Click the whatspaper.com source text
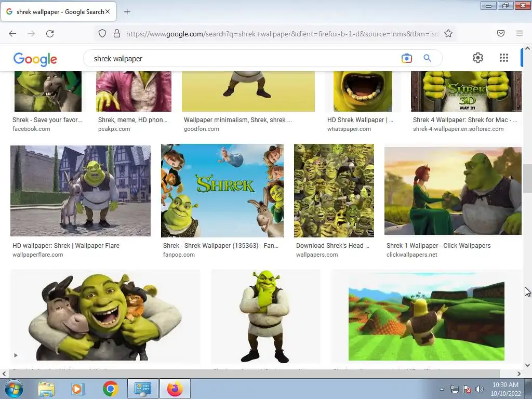This screenshot has height=399, width=532. click(x=349, y=129)
